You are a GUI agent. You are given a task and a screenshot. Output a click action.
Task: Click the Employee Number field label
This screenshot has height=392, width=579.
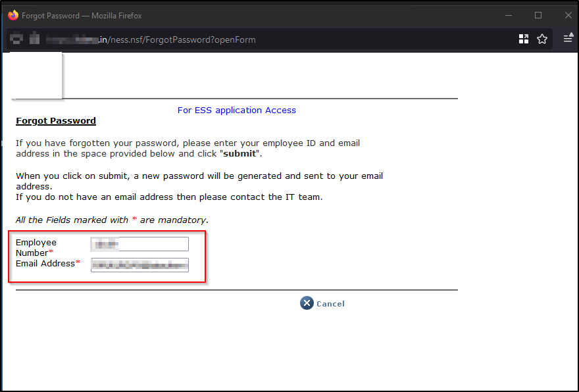tap(36, 247)
